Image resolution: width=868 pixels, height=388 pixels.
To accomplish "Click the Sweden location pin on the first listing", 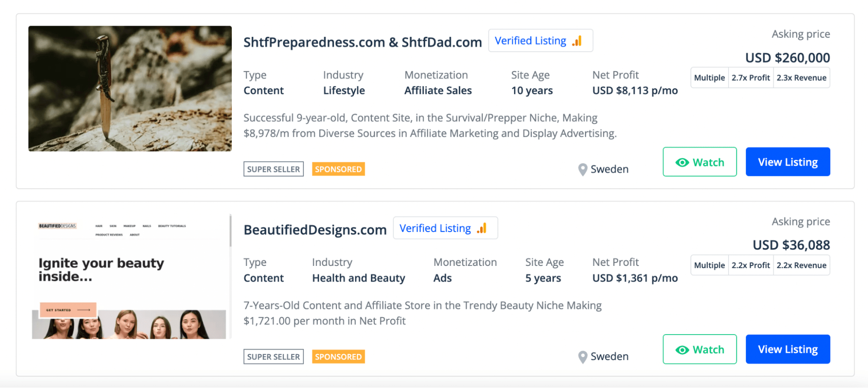I will 582,169.
